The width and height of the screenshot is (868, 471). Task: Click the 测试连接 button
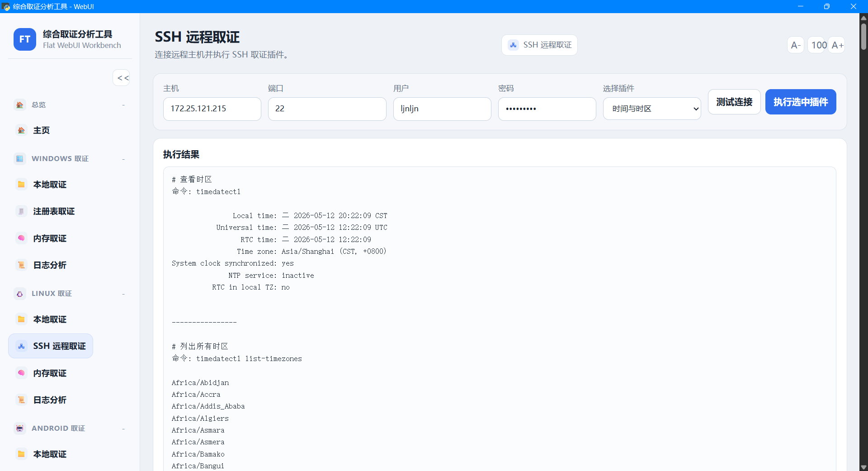click(x=734, y=102)
